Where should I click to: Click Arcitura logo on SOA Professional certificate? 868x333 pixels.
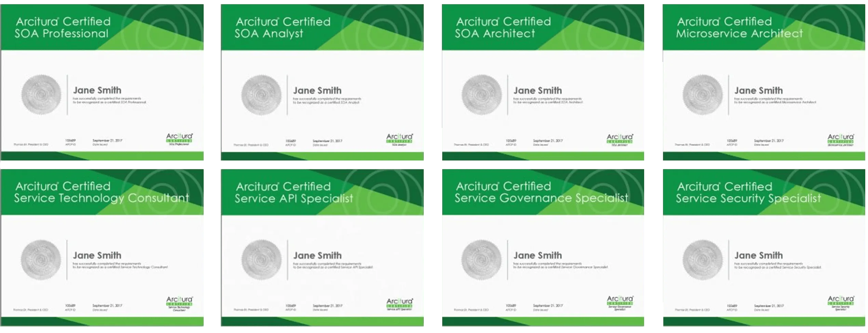[x=179, y=139]
